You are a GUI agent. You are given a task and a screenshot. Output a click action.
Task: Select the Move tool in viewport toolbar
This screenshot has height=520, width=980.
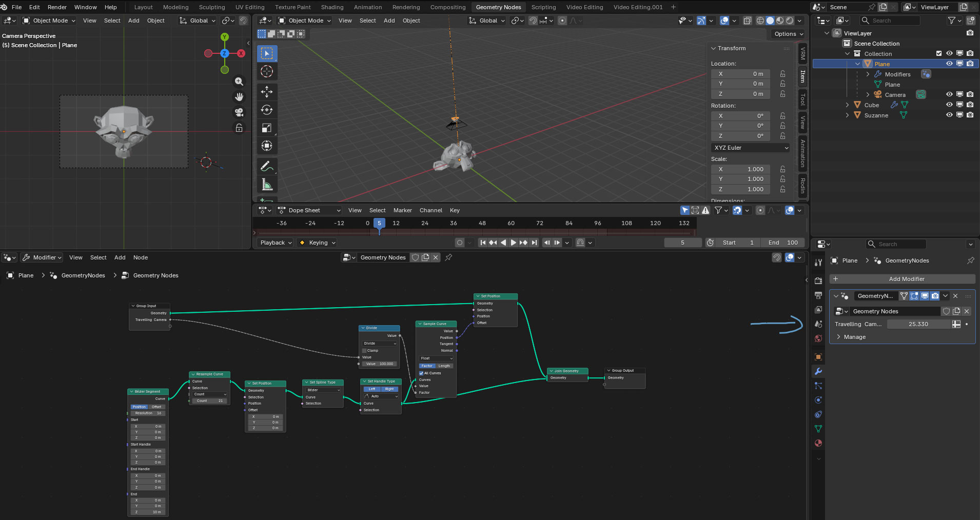pos(267,92)
